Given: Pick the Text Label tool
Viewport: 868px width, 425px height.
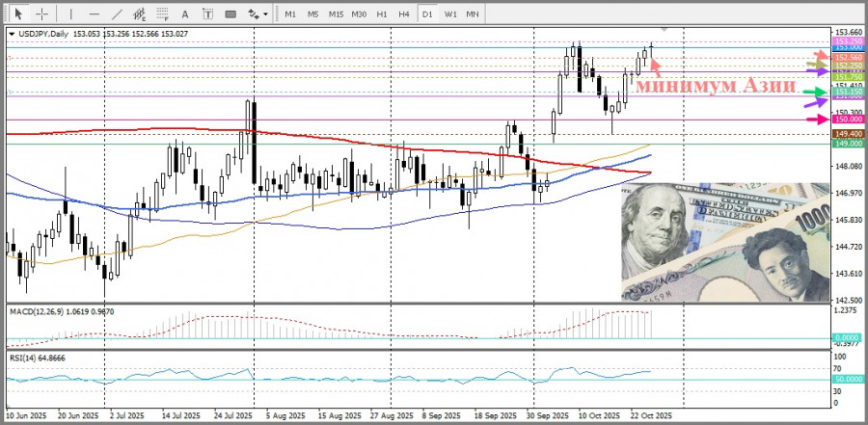Looking at the screenshot, I should click(207, 13).
